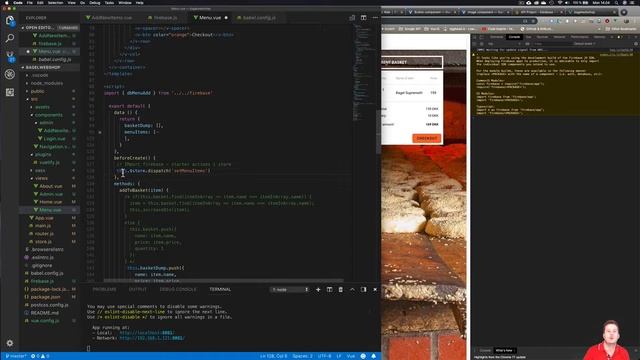Open the OUTPUT panel tab
The width and height of the screenshot is (640, 360).
pyautogui.click(x=138, y=289)
